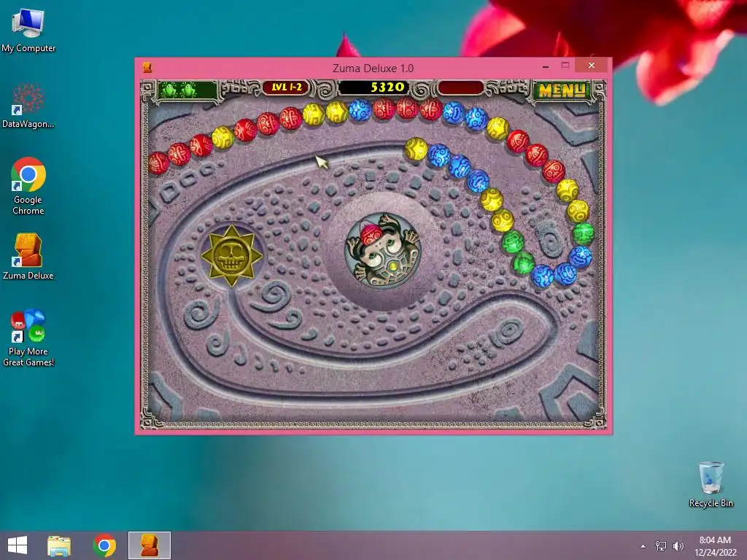Close the Zuma Deluxe window

tap(591, 65)
